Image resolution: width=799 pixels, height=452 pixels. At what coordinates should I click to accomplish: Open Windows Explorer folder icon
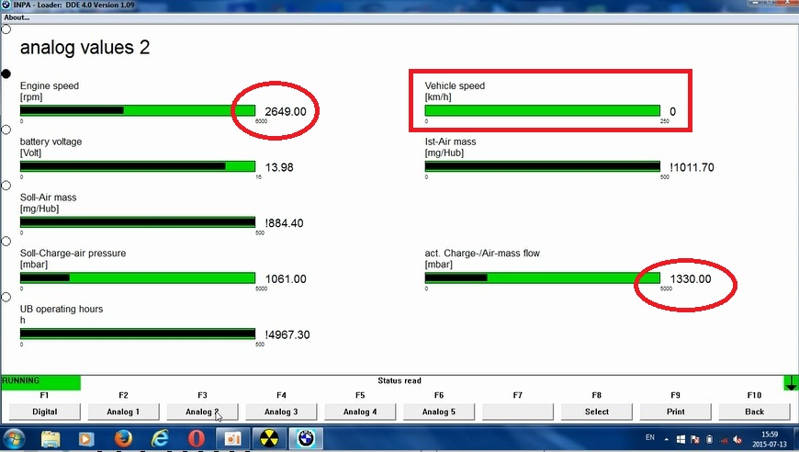pyautogui.click(x=51, y=439)
